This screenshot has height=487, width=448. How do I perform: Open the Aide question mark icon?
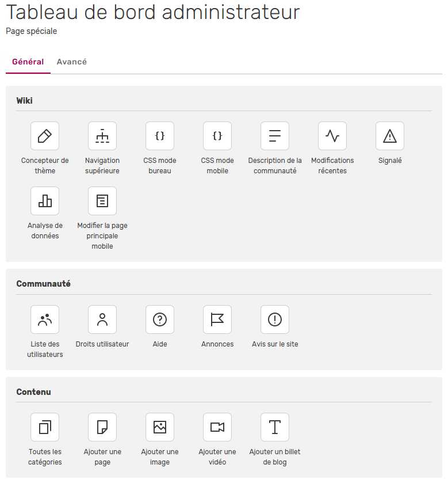[160, 319]
